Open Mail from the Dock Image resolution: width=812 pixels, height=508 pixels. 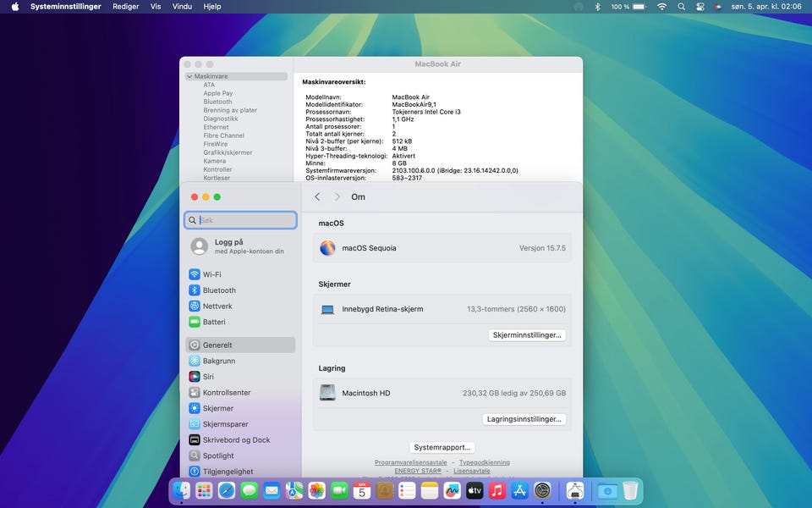272,490
